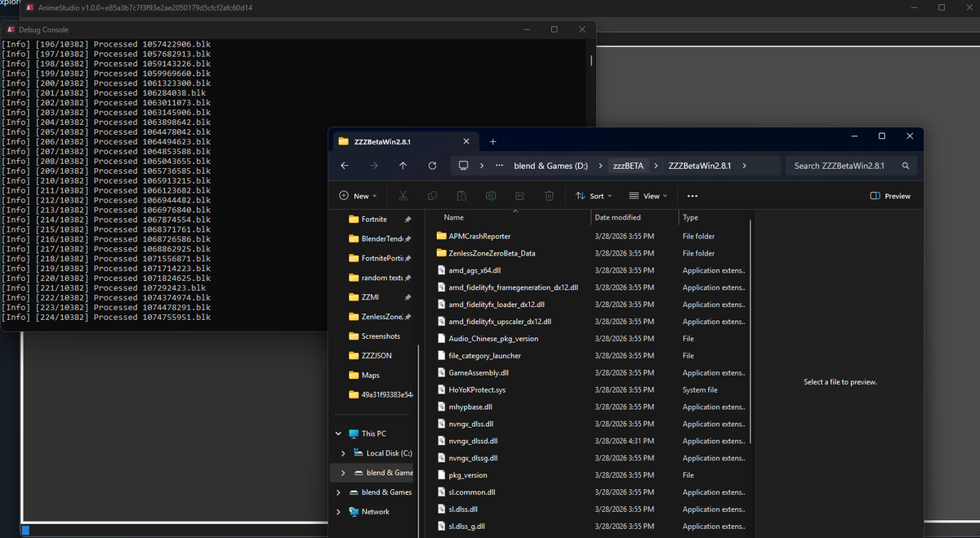The width and height of the screenshot is (980, 538).
Task: Select file_category_launcher file
Action: coord(484,355)
